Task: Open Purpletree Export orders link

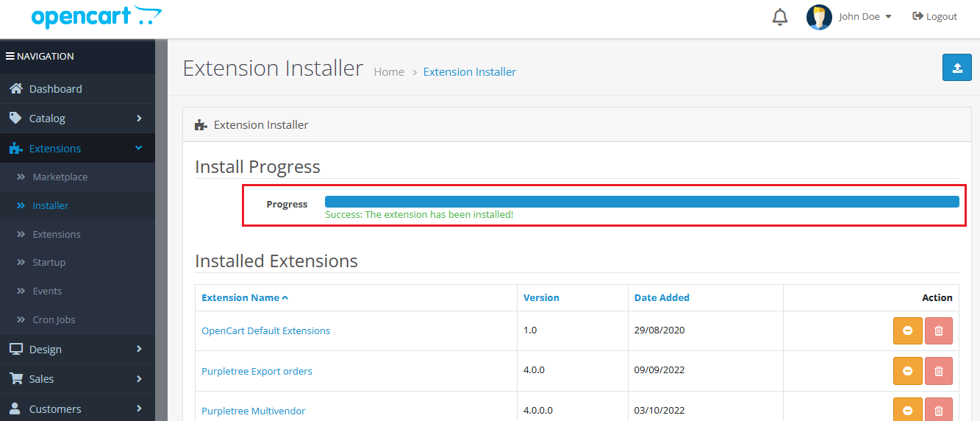Action: point(257,372)
